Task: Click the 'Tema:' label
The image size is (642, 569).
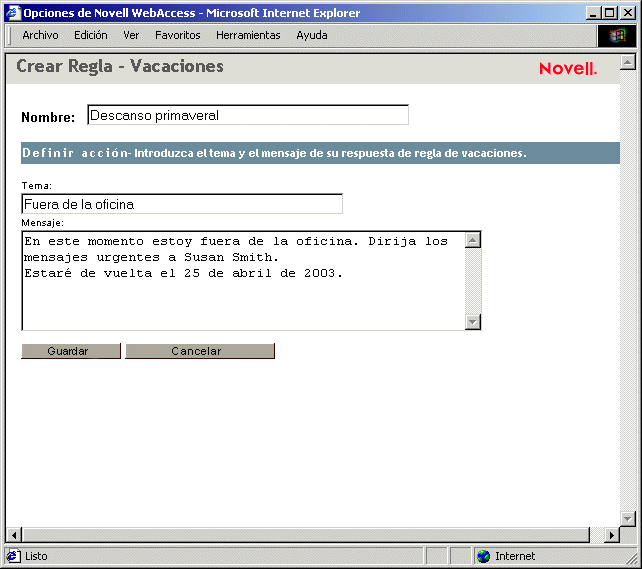Action: (36, 186)
